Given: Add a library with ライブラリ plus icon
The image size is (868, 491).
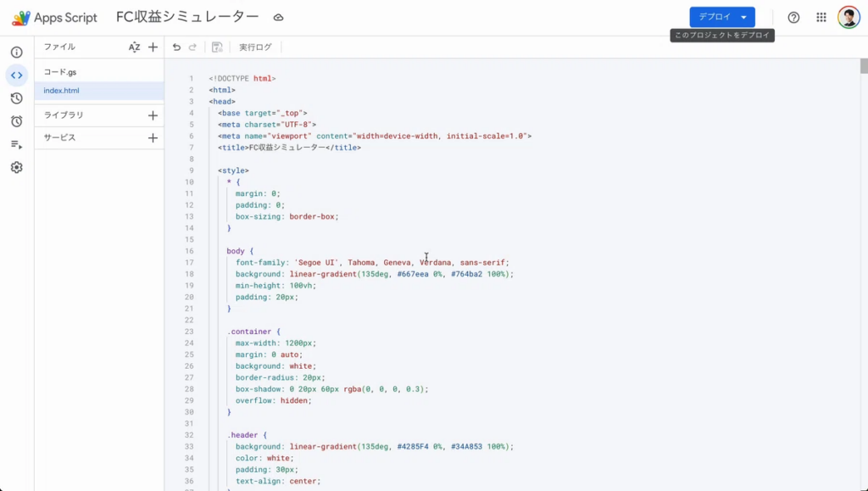Looking at the screenshot, I should point(153,115).
